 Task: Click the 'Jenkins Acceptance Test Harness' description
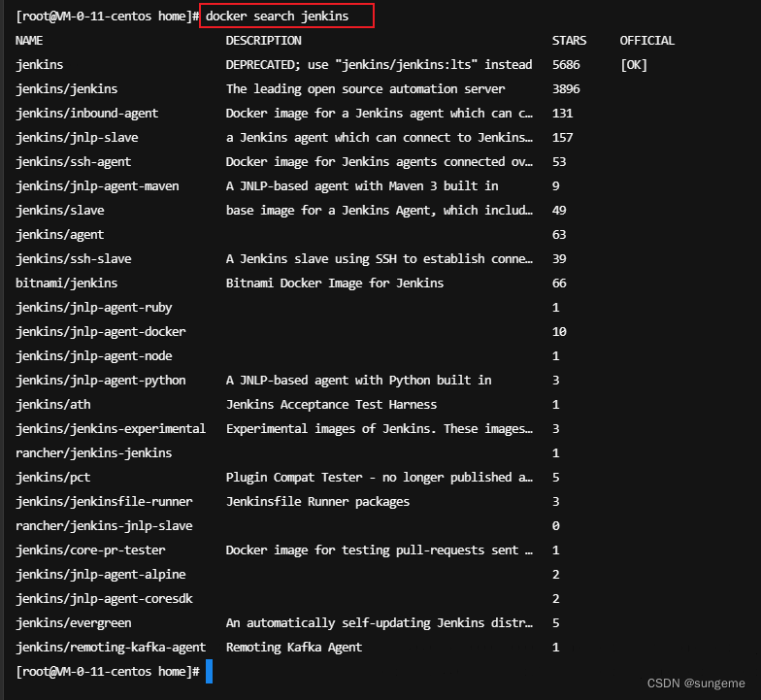click(x=331, y=405)
